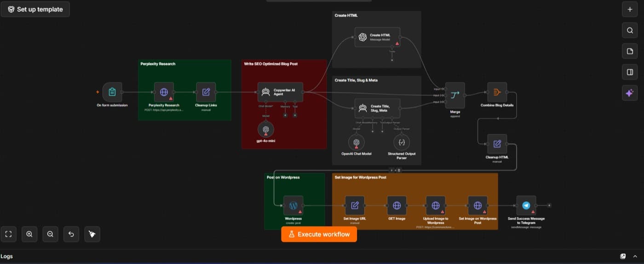Add a new node with plus icon
Viewport: 644px width, 264px height.
[630, 9]
